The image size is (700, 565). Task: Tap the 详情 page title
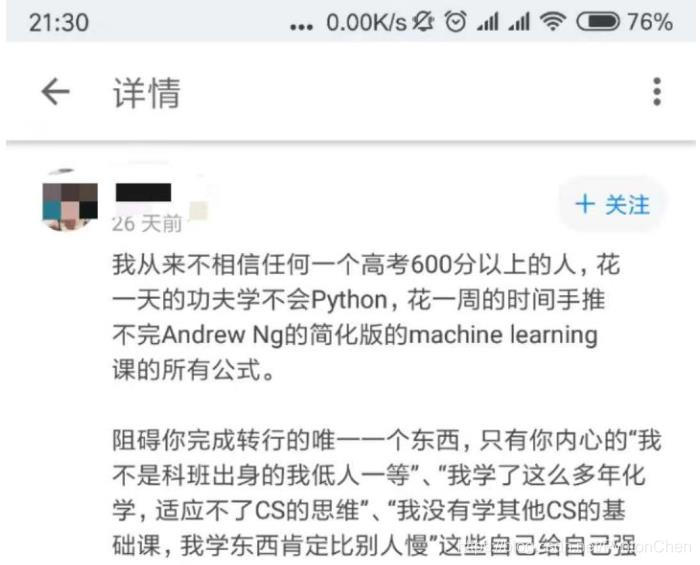147,93
